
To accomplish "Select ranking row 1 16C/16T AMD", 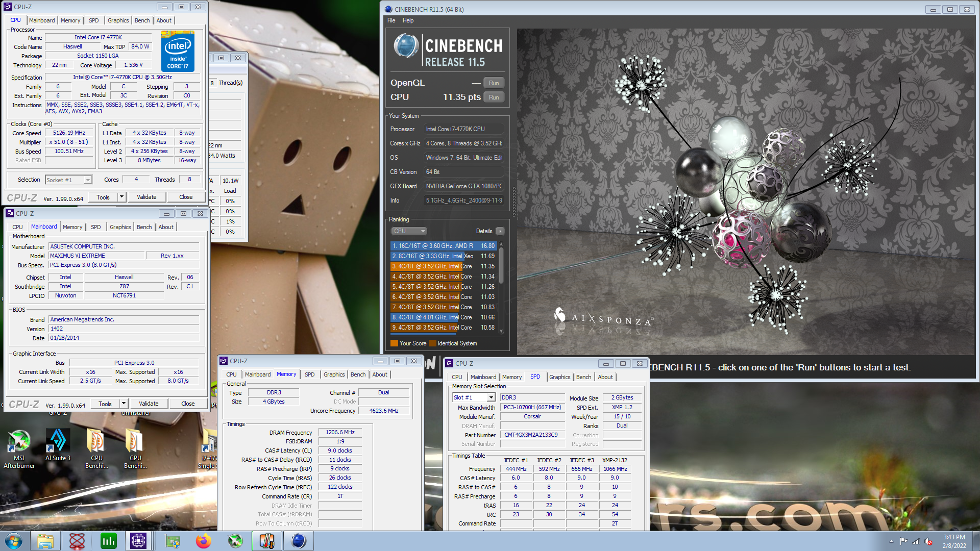I will click(444, 246).
